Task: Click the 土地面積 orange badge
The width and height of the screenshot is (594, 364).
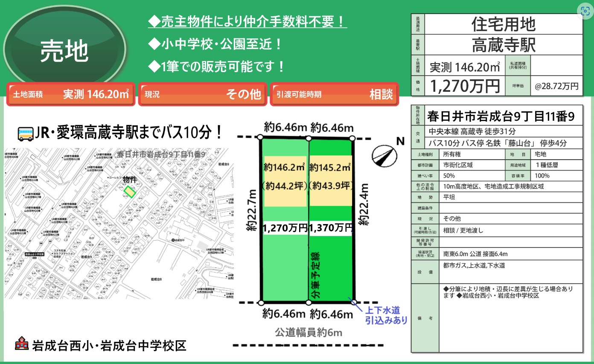Action: pos(71,94)
